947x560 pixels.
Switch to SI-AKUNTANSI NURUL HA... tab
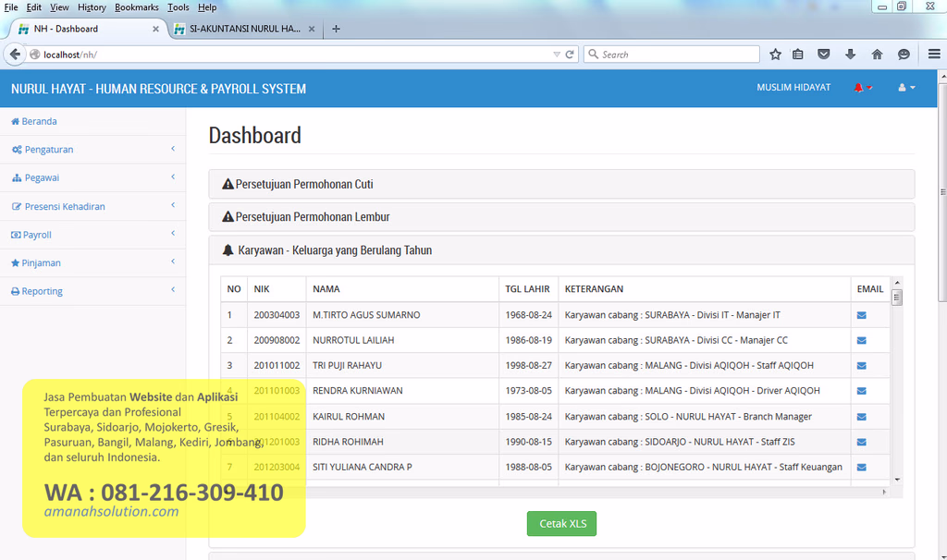[x=244, y=29]
